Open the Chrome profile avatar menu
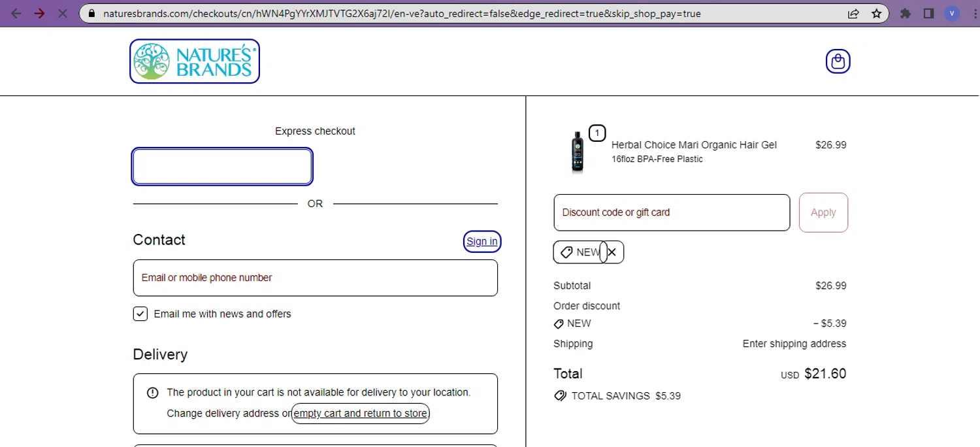 tap(952, 13)
